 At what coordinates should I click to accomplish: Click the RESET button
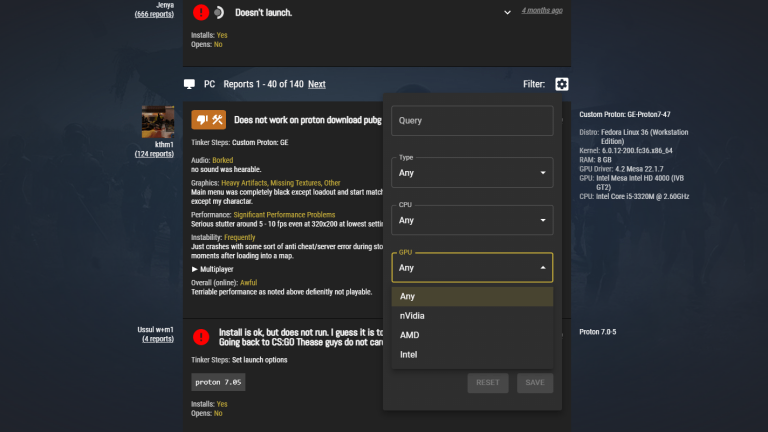488,383
